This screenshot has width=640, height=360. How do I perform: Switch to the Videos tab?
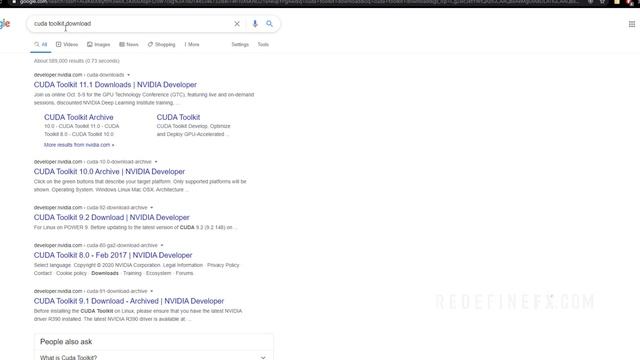pyautogui.click(x=67, y=44)
